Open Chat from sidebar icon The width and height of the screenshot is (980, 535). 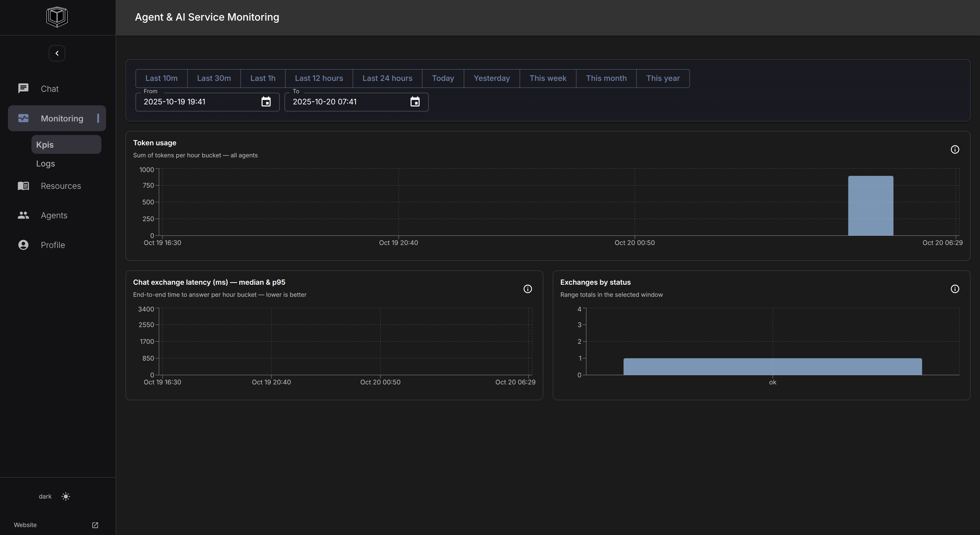(23, 89)
